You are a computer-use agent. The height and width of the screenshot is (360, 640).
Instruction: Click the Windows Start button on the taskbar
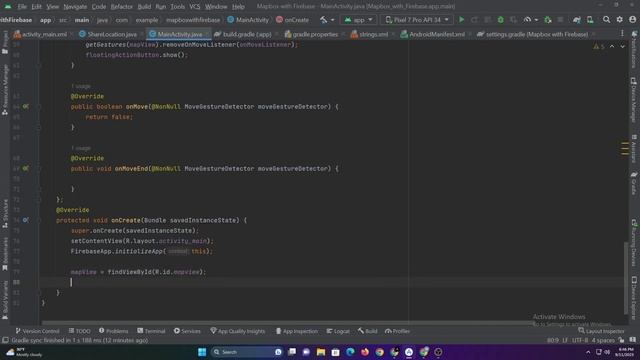[202, 352]
